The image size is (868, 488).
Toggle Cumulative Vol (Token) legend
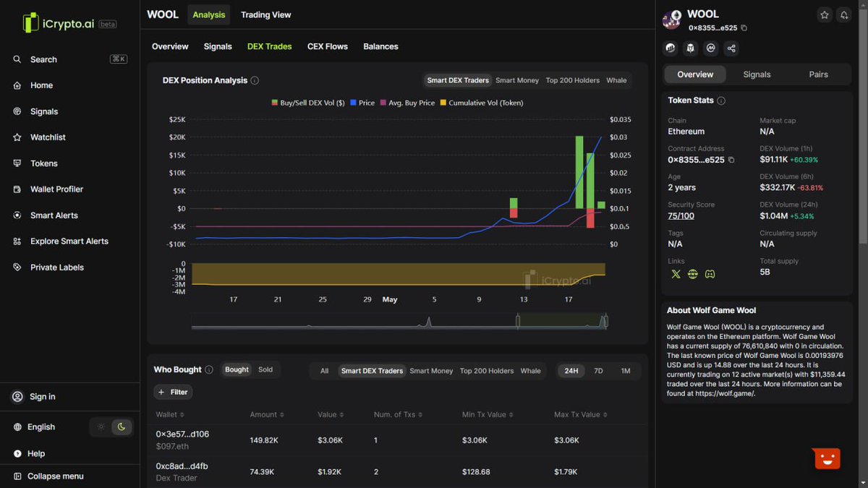(x=482, y=103)
